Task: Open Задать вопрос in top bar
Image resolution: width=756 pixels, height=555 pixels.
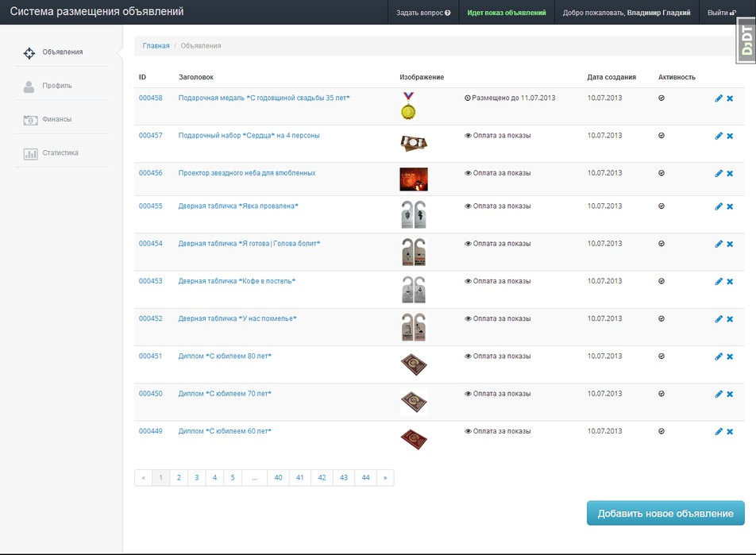Action: click(423, 13)
